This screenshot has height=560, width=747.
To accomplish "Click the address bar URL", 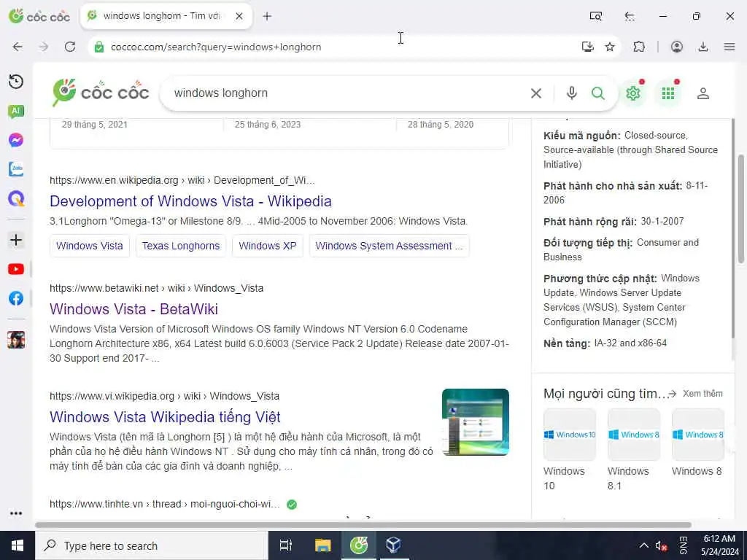I will coord(216,47).
